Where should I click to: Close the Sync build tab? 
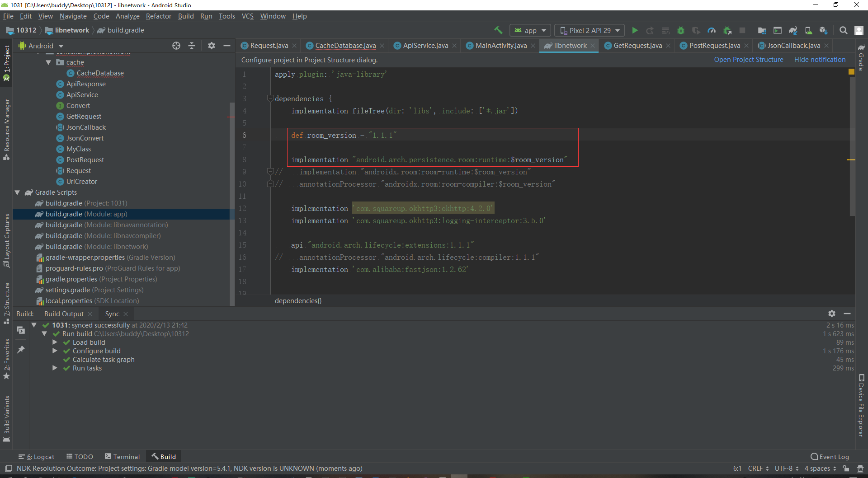[x=126, y=314]
